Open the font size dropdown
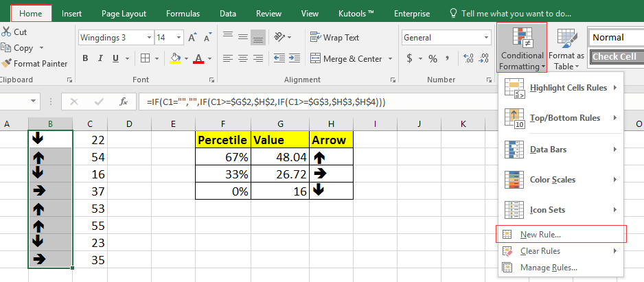644x282 pixels. coord(179,38)
